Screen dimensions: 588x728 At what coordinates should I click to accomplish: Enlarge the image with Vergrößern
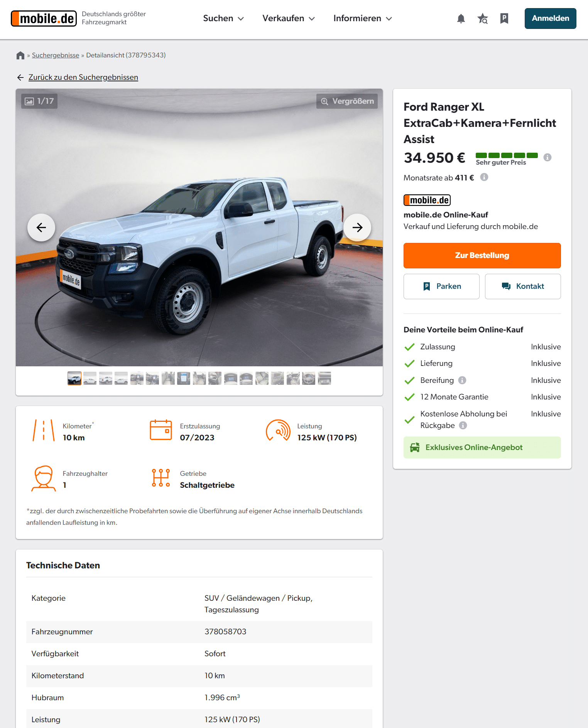point(347,101)
